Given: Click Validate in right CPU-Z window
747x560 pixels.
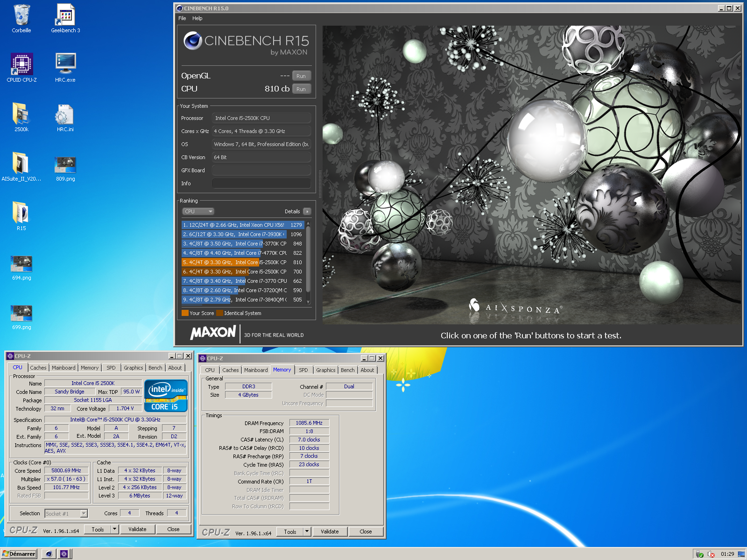Looking at the screenshot, I should [x=330, y=532].
